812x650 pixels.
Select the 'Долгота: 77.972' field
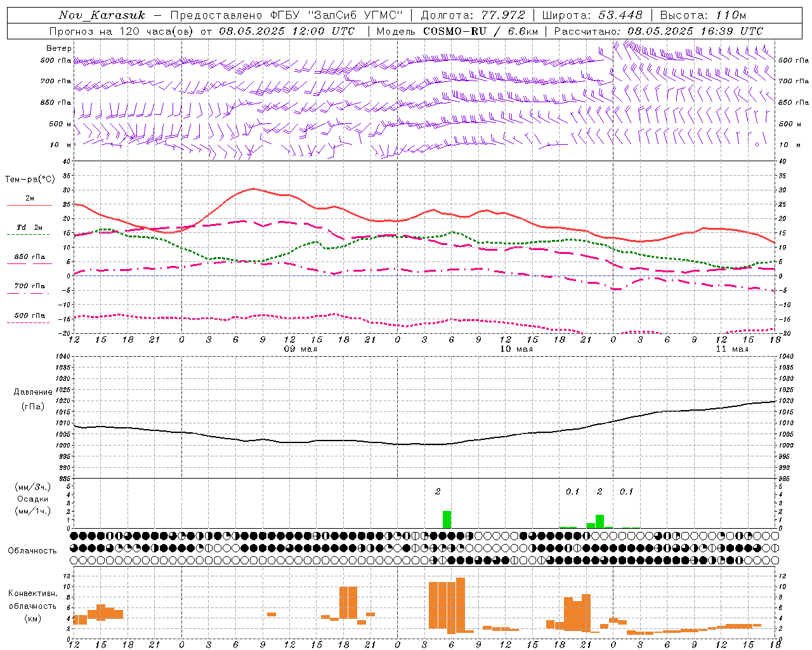473,15
